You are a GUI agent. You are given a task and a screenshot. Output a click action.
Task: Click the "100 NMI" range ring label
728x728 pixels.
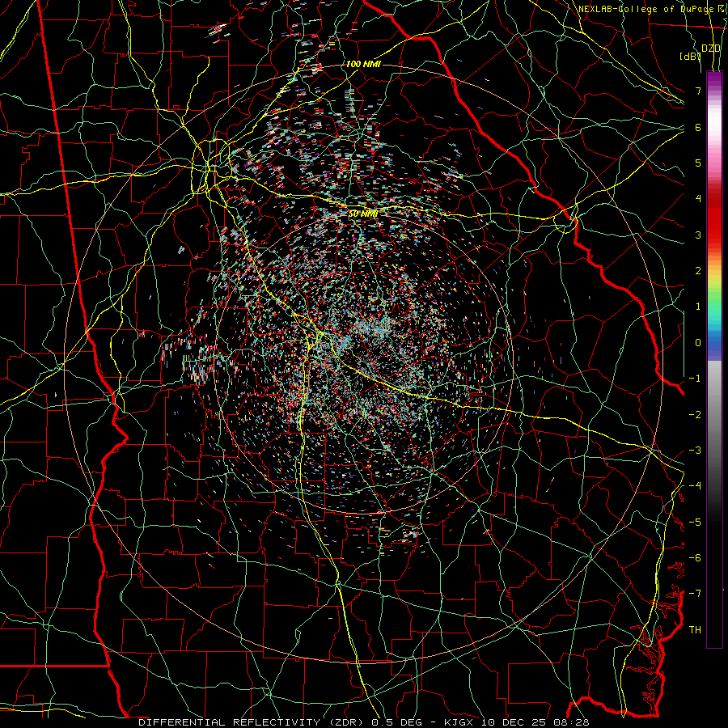click(x=363, y=64)
